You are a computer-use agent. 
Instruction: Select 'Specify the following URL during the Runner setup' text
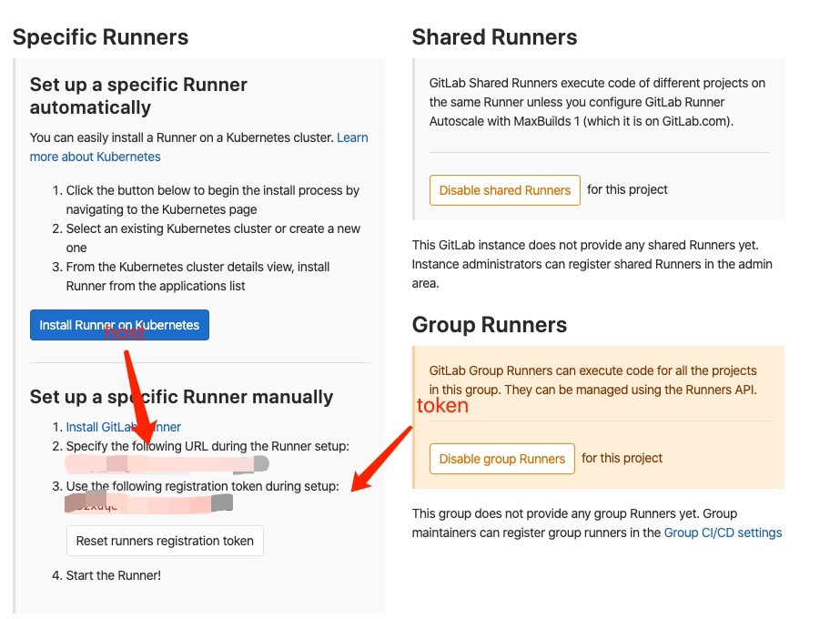point(207,446)
